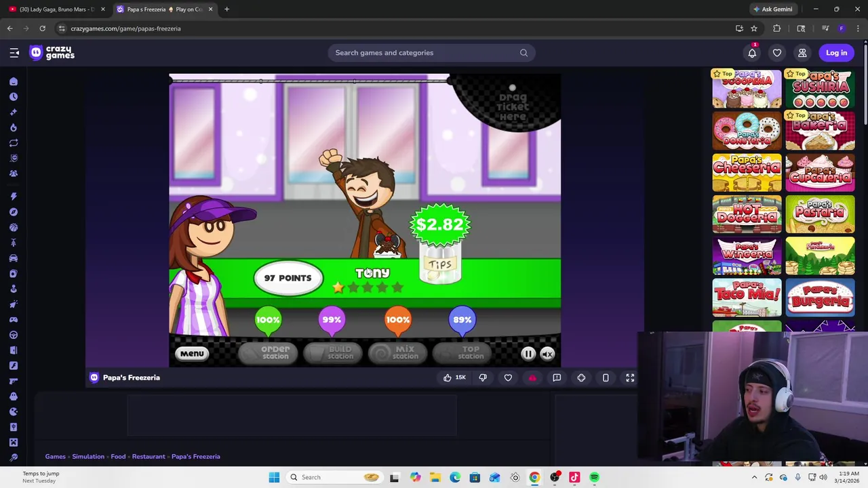Open the game controls icon

click(x=581, y=378)
